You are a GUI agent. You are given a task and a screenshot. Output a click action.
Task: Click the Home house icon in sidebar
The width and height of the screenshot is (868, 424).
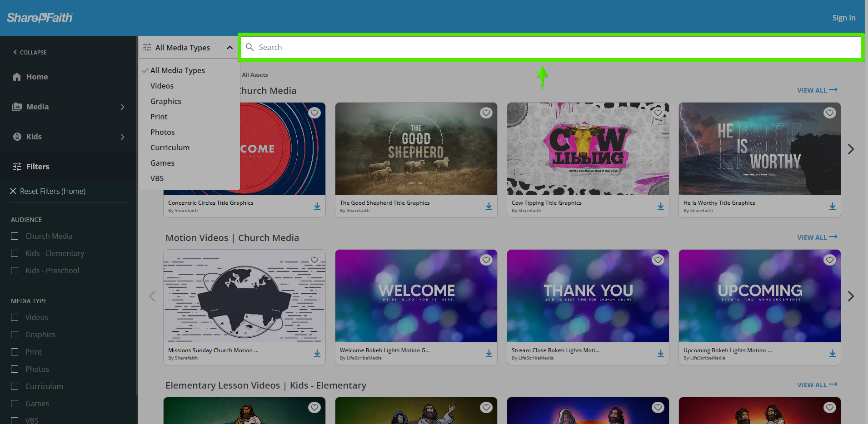[x=17, y=77]
